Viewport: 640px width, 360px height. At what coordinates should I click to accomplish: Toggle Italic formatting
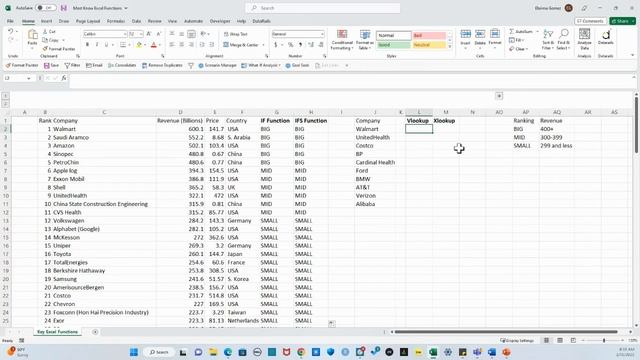[x=97, y=44]
